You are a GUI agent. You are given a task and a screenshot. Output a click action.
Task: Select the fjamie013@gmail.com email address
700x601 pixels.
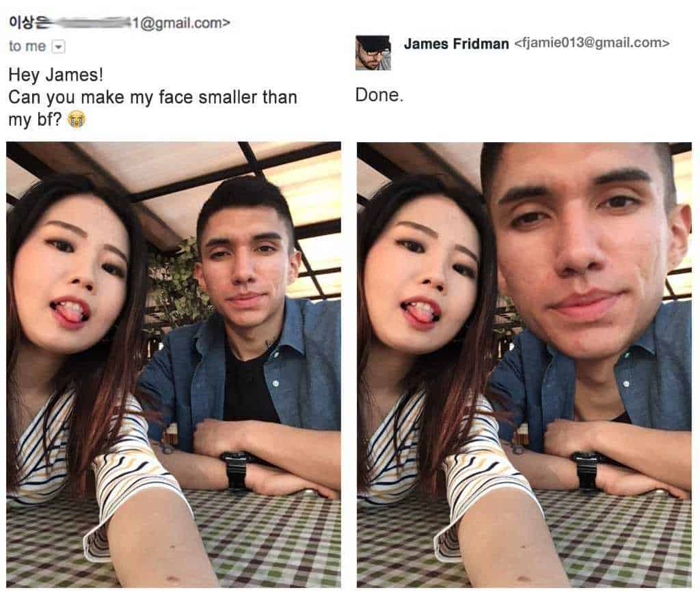pyautogui.click(x=591, y=43)
